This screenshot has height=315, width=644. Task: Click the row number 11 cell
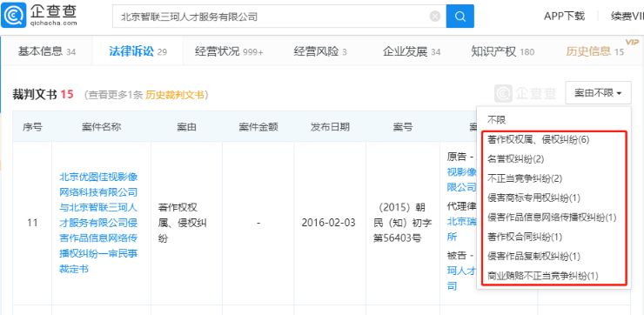pos(32,223)
